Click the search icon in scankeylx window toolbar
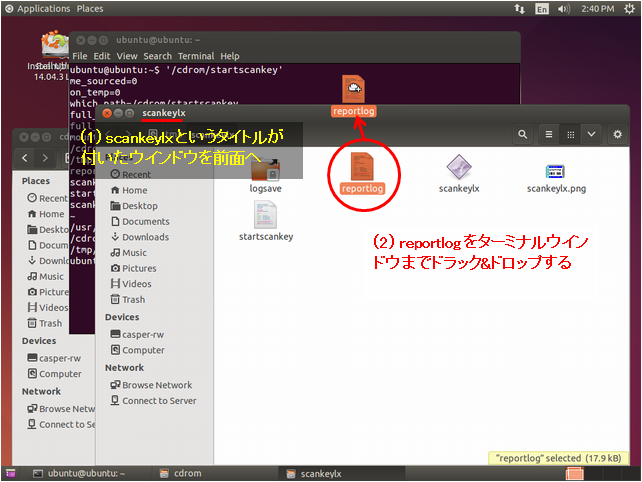Viewport: 642px width, 482px height. (x=523, y=134)
